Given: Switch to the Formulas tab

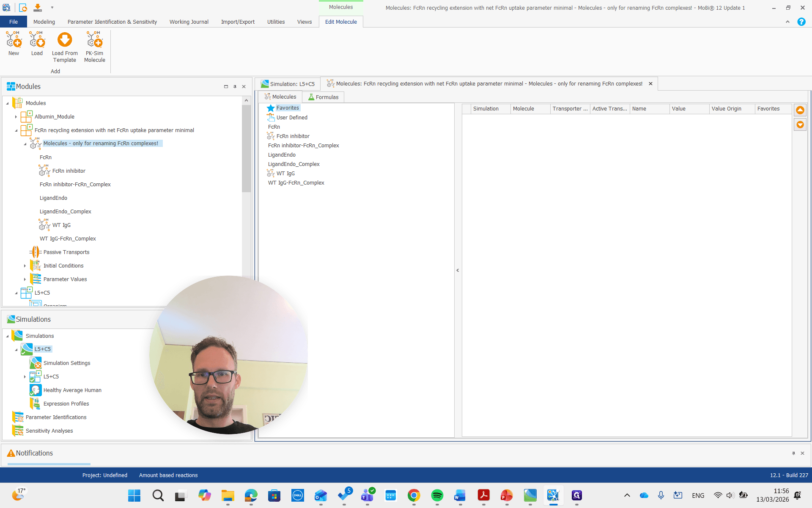Looking at the screenshot, I should (x=324, y=97).
